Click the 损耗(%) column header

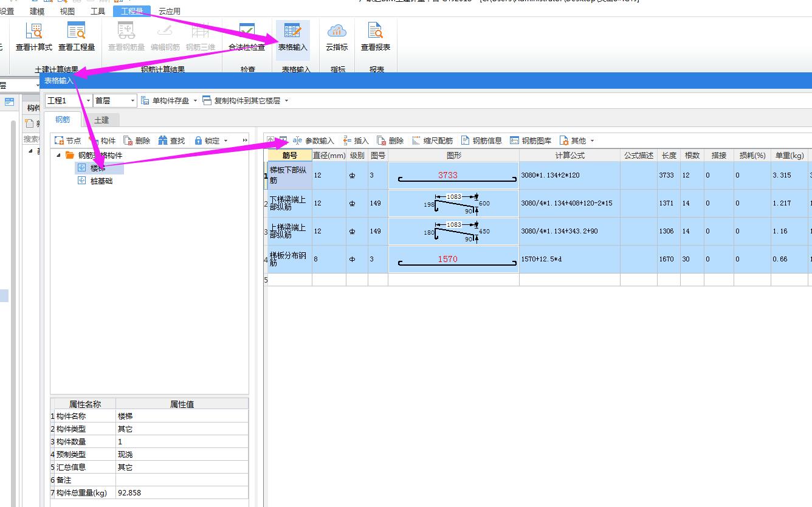click(x=752, y=156)
